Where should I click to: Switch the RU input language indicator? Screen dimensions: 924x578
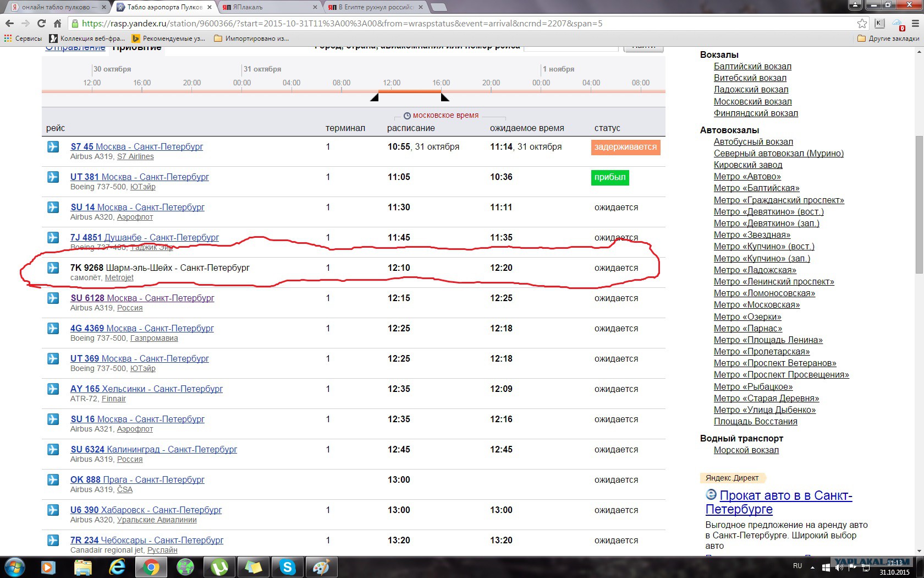pos(798,566)
